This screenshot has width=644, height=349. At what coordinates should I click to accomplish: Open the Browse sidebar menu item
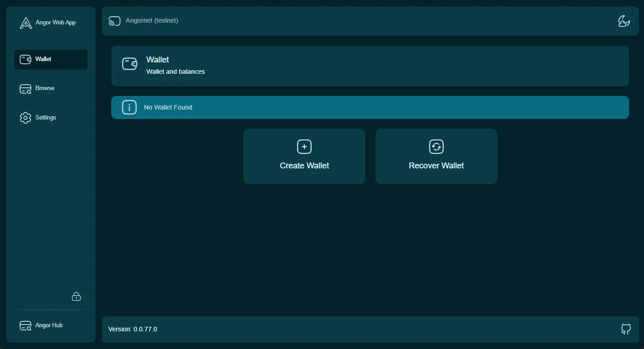(x=51, y=88)
